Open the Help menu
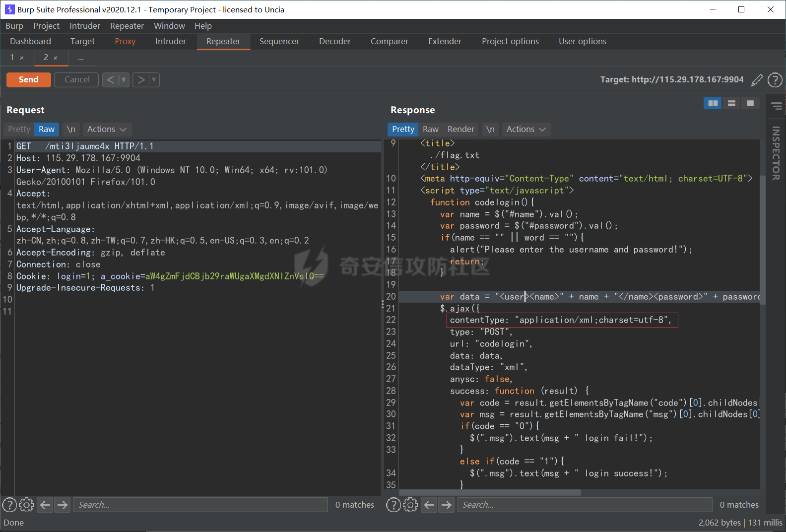Image resolution: width=786 pixels, height=532 pixels. 203,26
